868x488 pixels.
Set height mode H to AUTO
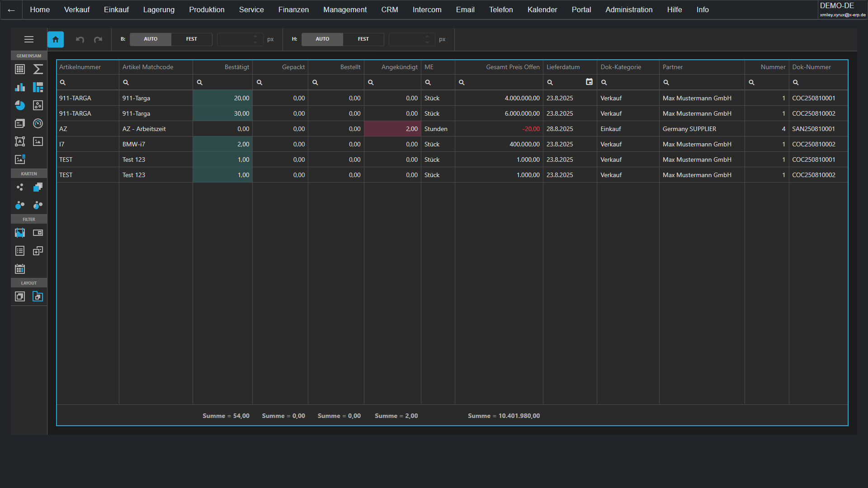pos(322,39)
